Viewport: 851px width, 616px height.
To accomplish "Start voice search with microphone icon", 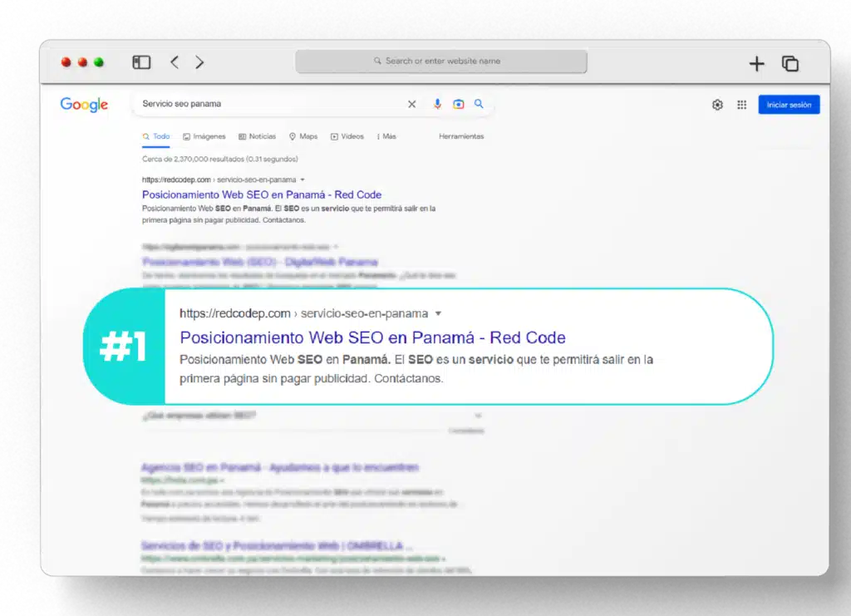I will point(437,104).
